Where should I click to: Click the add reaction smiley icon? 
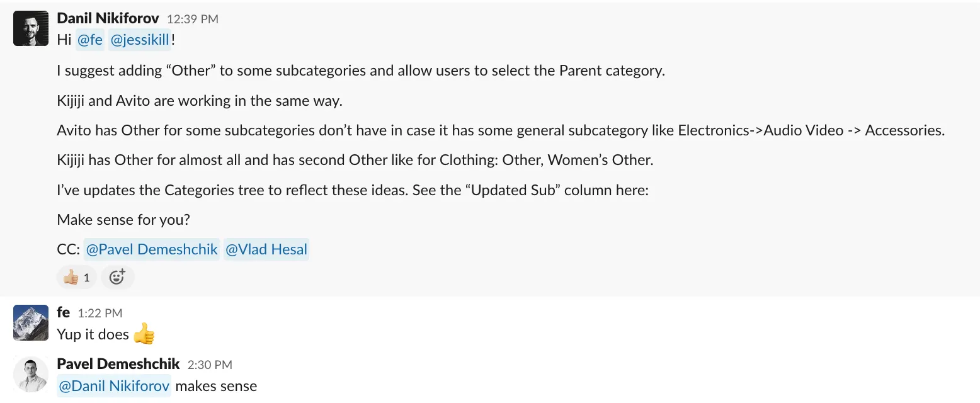pos(117,277)
